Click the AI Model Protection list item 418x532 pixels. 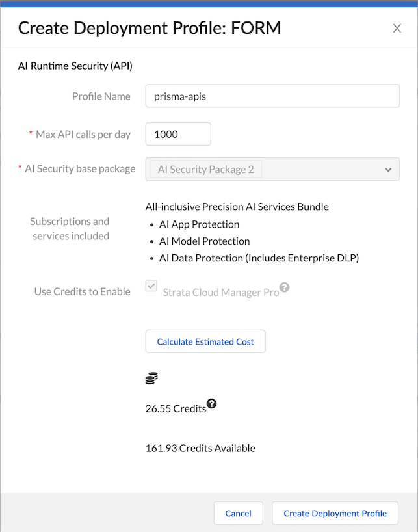click(x=204, y=241)
